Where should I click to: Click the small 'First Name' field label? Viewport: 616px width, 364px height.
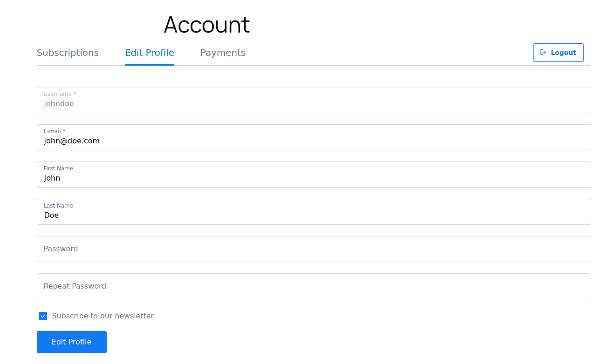58,169
